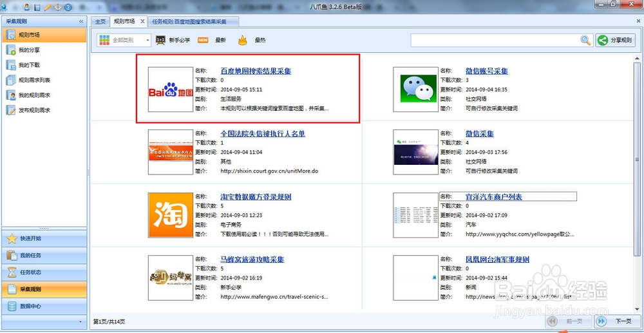Image resolution: width=644 pixels, height=333 pixels.
Task: Click the 宜洋汽车 table thumbnail
Action: pyautogui.click(x=415, y=215)
